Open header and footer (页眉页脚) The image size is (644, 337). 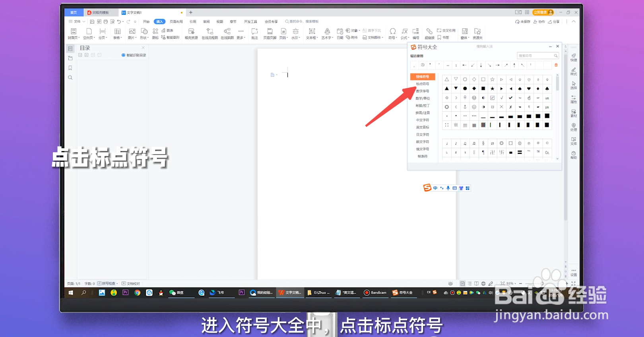270,34
